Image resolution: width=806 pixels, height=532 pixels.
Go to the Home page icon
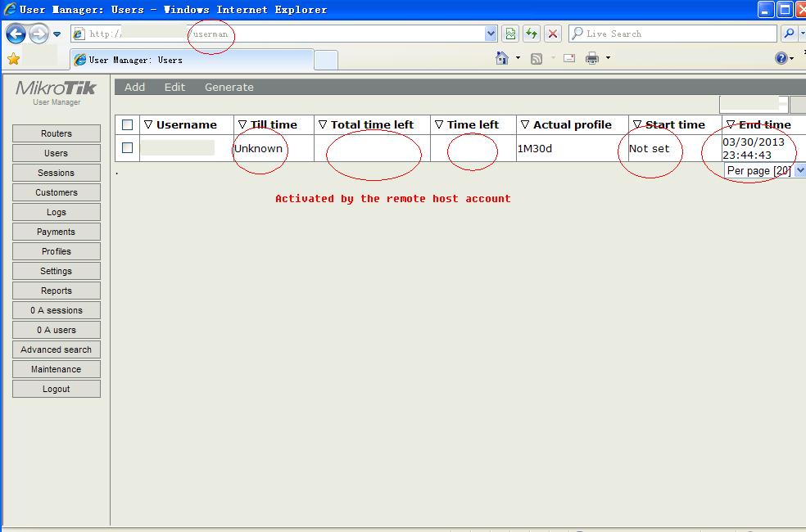point(501,58)
